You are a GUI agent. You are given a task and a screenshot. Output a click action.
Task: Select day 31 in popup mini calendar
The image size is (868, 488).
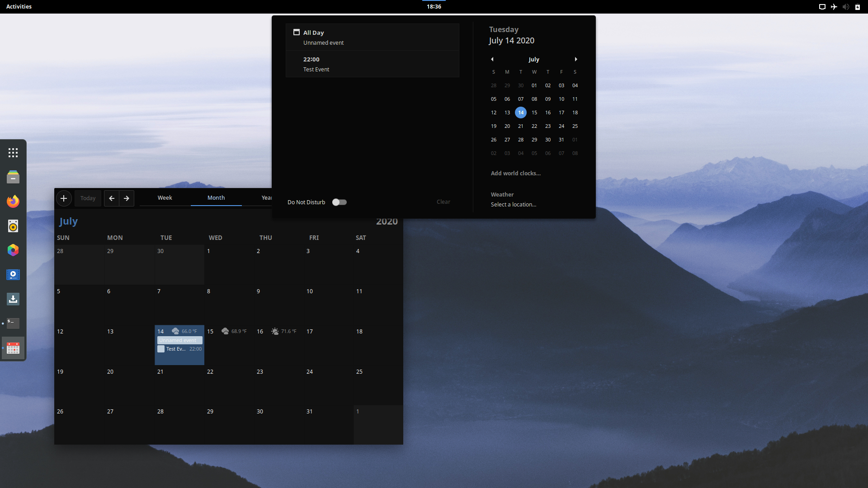pyautogui.click(x=561, y=140)
